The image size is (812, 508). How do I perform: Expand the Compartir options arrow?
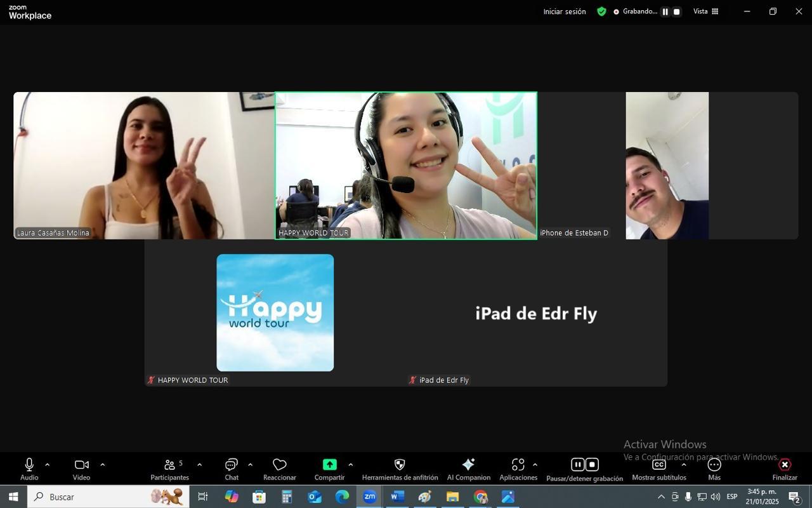tap(350, 465)
